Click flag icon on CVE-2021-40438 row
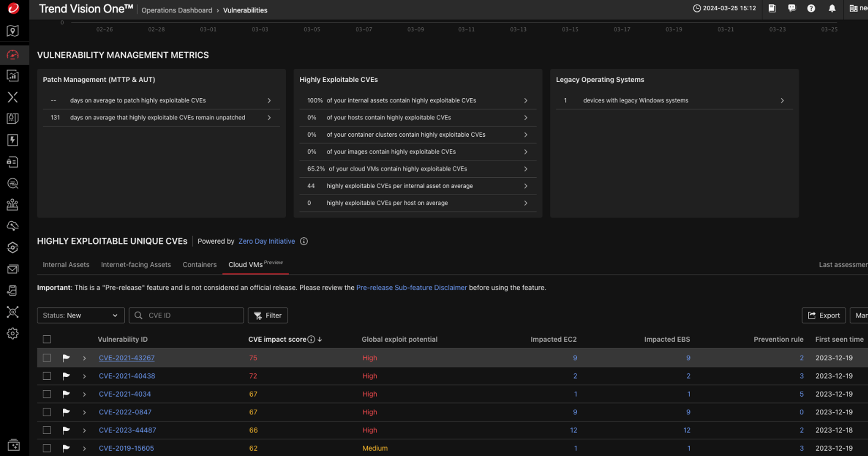This screenshot has width=868, height=456. click(66, 376)
